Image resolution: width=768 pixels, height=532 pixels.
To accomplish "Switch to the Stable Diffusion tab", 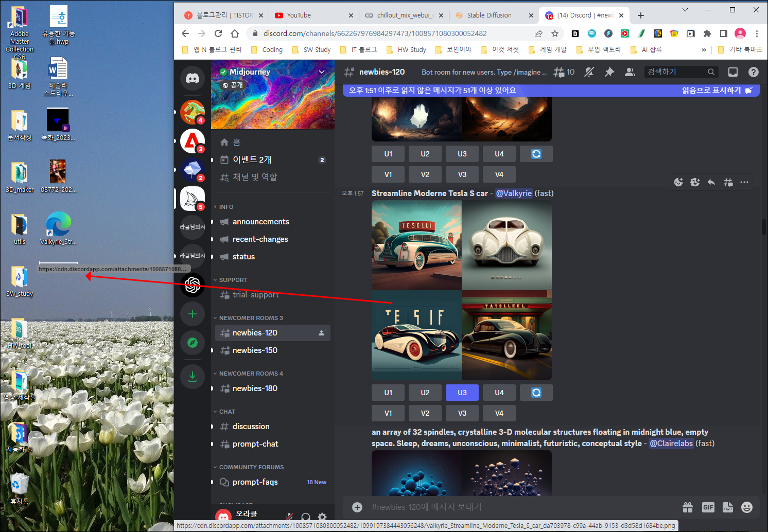I will pos(493,15).
